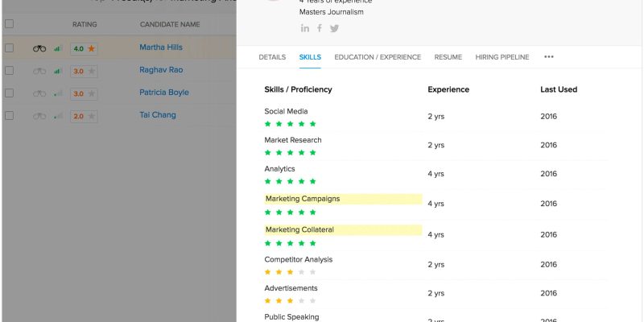
Task: Click the signal bars icon for Raghav Rao
Action: click(58, 71)
